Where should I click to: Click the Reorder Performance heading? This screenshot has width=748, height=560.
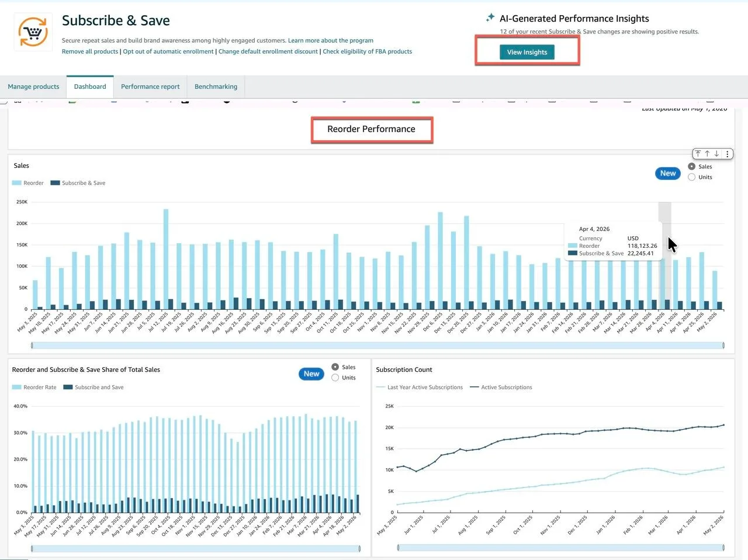point(371,129)
